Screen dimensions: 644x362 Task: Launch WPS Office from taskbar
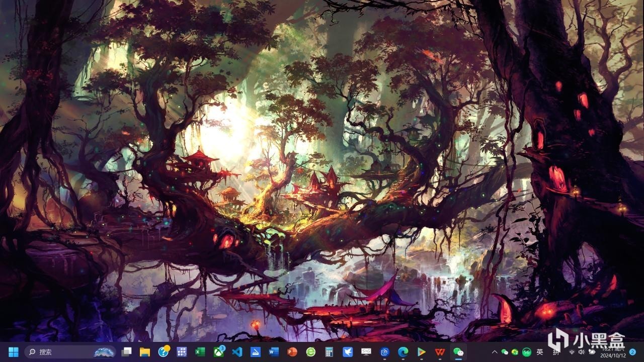[x=440, y=352]
